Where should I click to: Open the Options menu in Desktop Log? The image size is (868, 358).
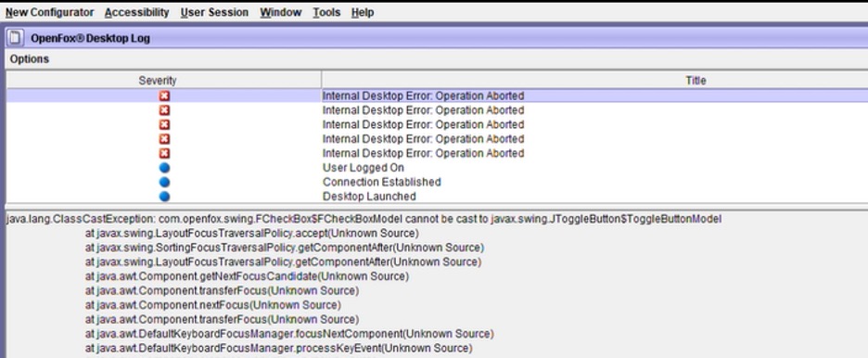pos(30,59)
